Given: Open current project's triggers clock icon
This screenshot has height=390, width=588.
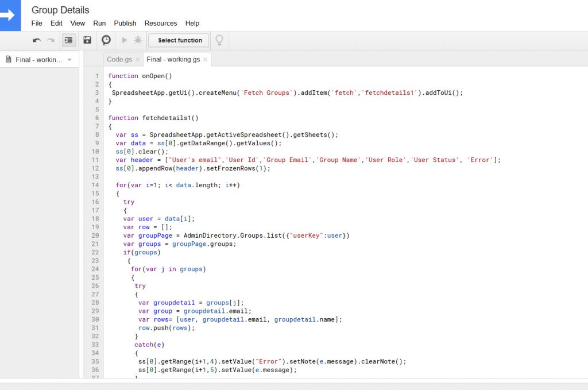Looking at the screenshot, I should pos(106,40).
